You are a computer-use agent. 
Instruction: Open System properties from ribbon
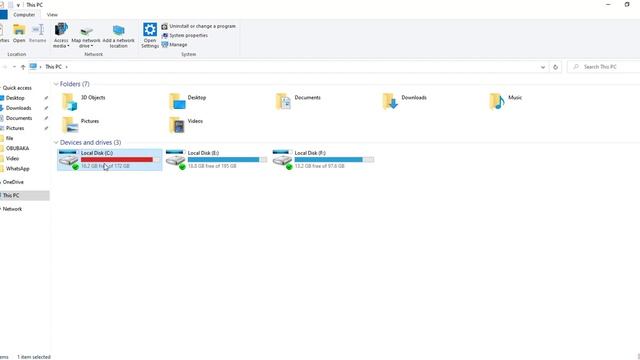pos(185,36)
